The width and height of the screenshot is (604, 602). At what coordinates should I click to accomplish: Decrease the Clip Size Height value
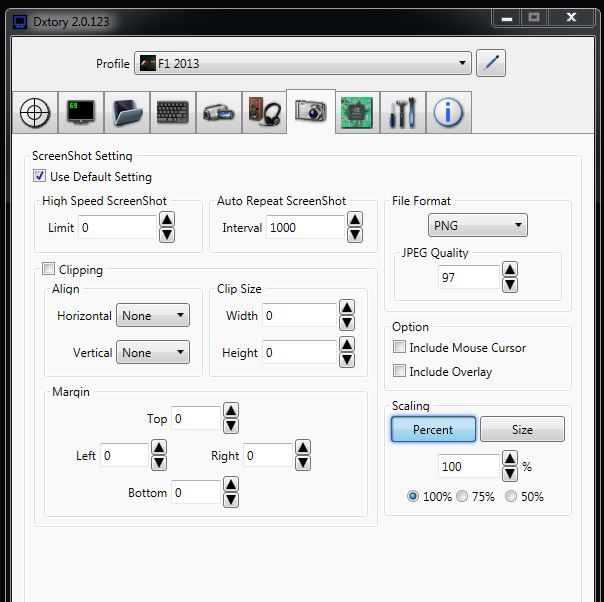[347, 360]
